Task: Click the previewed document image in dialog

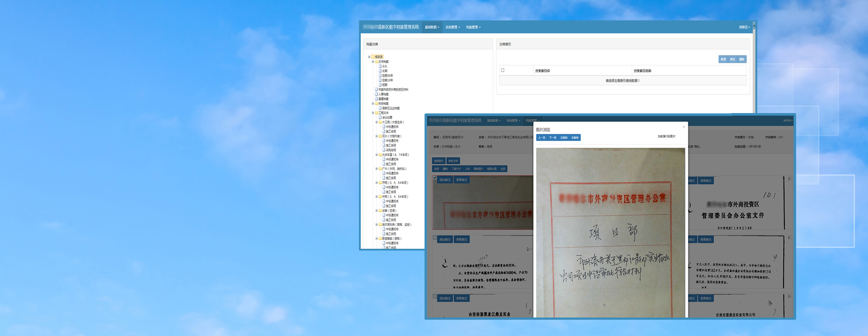Action: (611, 232)
